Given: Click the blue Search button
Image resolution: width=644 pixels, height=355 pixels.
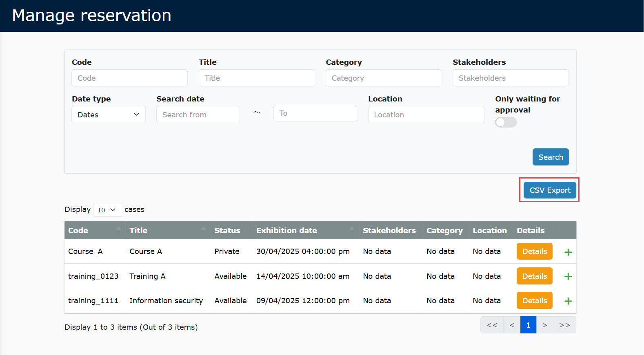Looking at the screenshot, I should (551, 157).
